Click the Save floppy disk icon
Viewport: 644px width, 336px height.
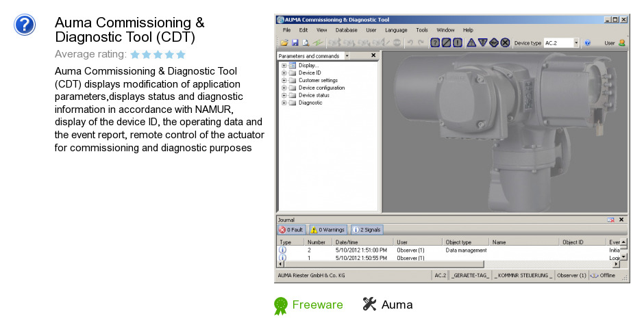295,42
